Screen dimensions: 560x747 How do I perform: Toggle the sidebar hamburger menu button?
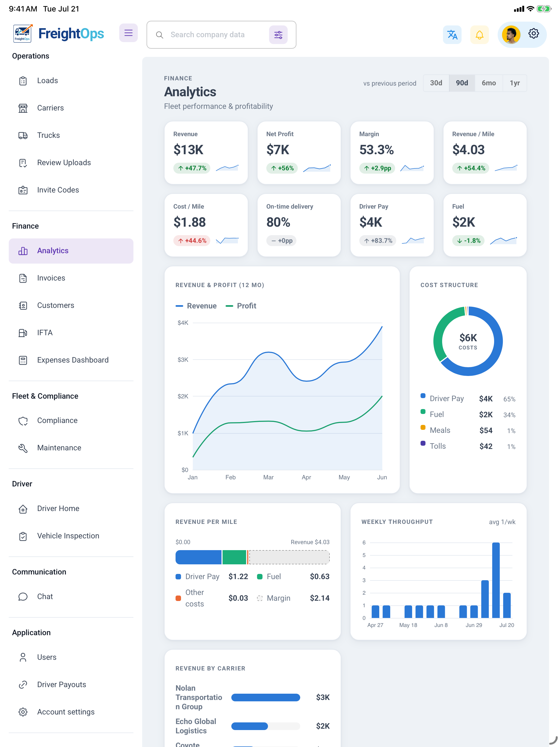128,33
